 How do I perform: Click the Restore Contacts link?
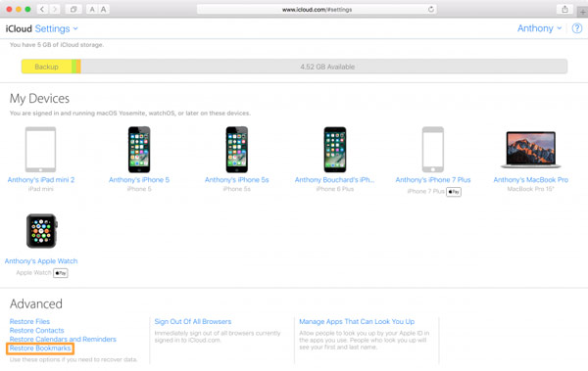tap(37, 331)
